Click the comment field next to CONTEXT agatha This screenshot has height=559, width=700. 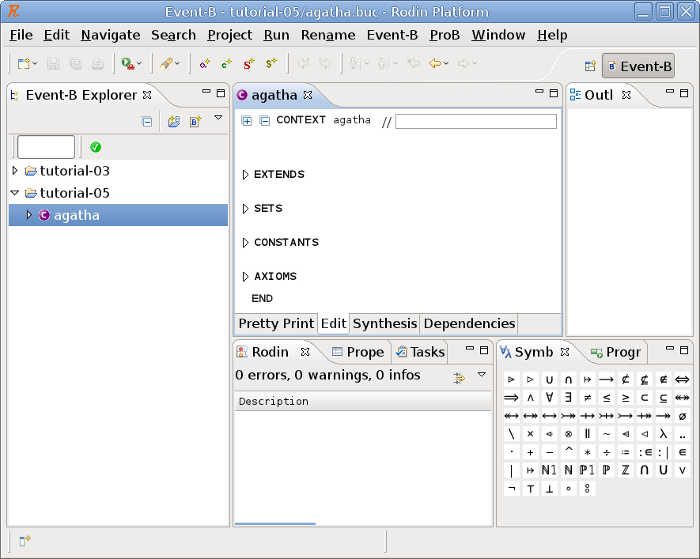point(476,121)
